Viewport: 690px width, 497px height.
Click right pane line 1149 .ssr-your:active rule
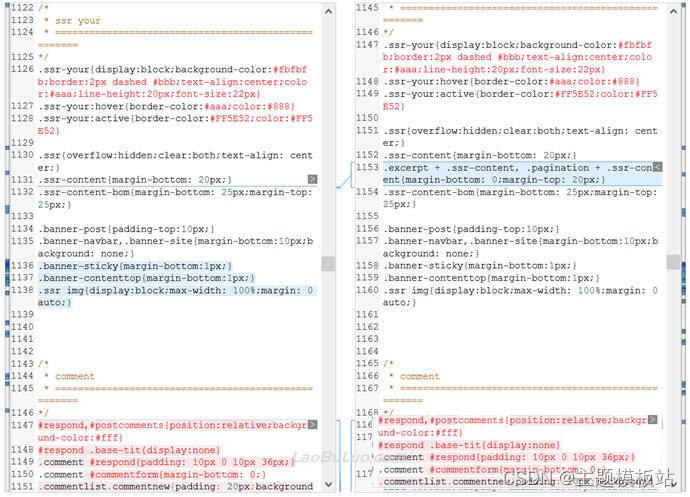point(520,99)
